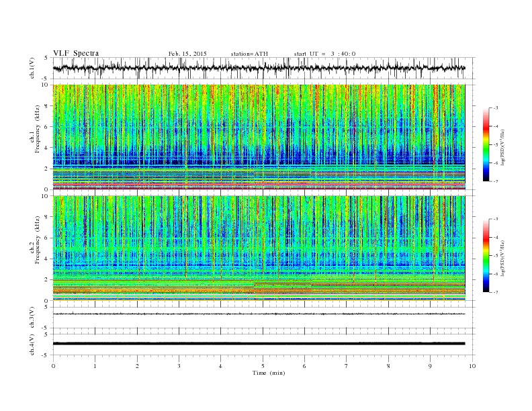532x411 pixels.
Task: Select the date text 'Feb. 15, 2015'
Action: [187, 54]
